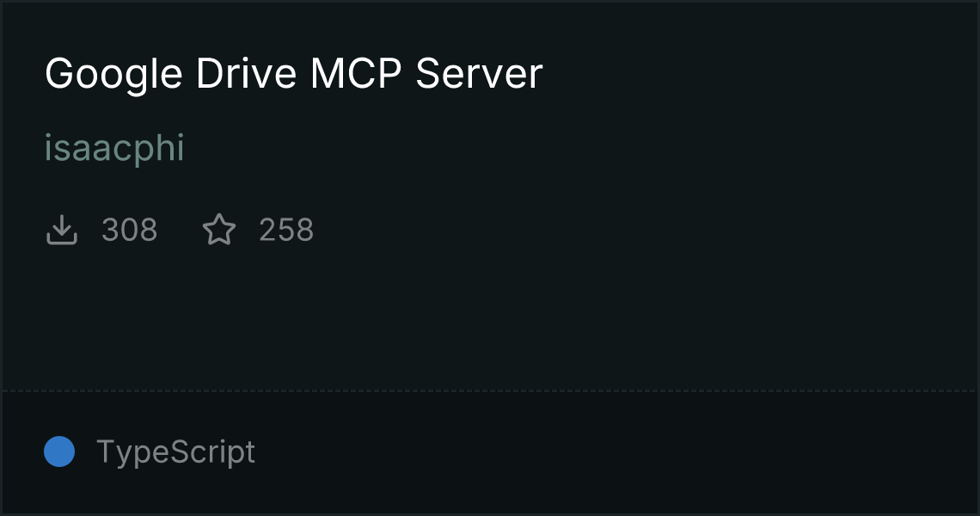Click the word Google in the title
980x516 pixels.
tap(113, 75)
